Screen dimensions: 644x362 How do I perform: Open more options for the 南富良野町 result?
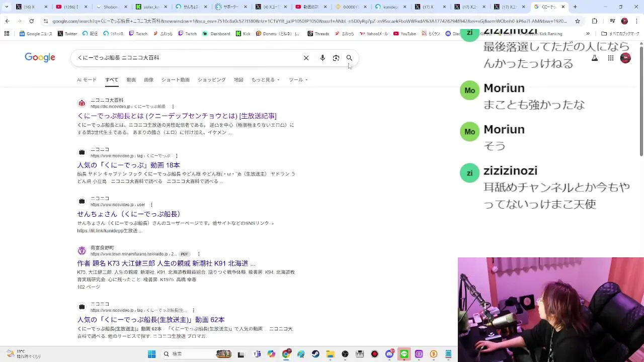[x=199, y=254]
